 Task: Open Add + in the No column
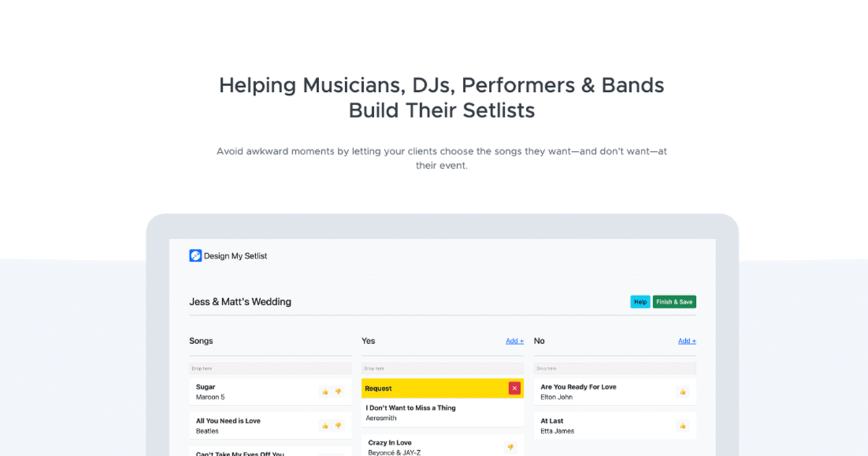[x=686, y=340]
